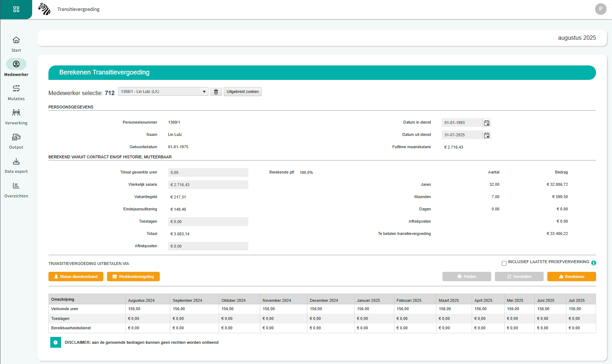Enable Inclusief laatste proefverwerking checkbox
The height and width of the screenshot is (364, 612).
pos(504,263)
